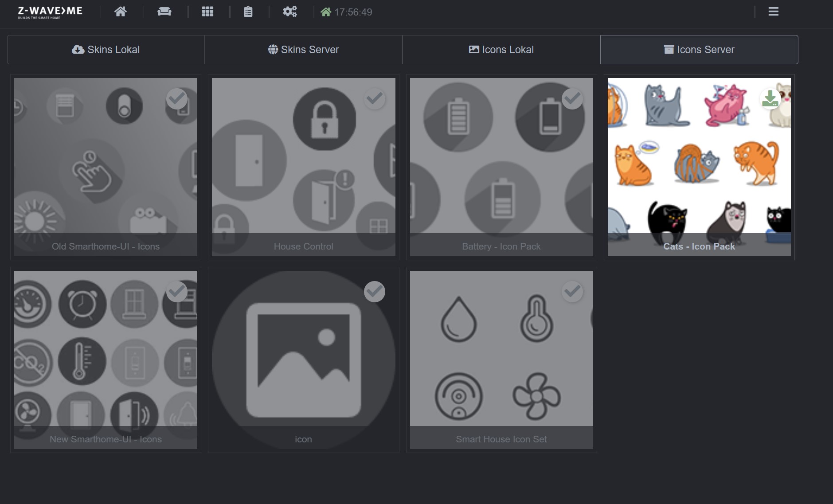Switch to Skins Lokal tab
Viewport: 833px width, 504px height.
[106, 50]
